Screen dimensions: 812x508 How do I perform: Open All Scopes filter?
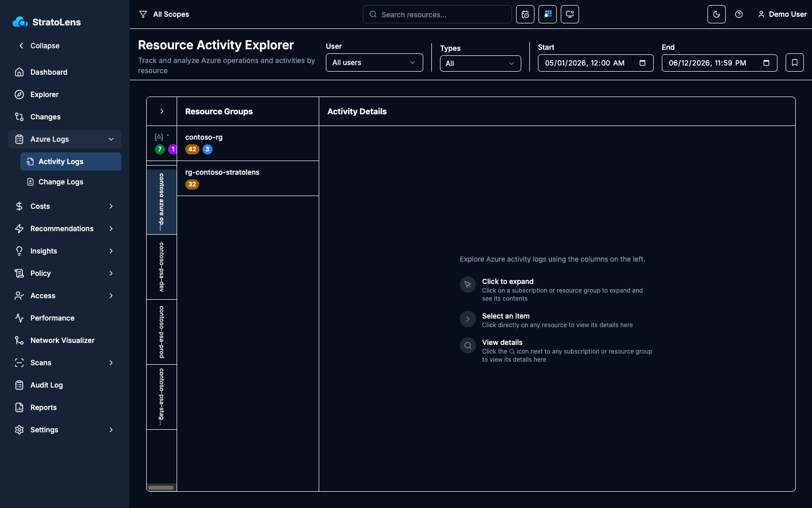point(164,14)
